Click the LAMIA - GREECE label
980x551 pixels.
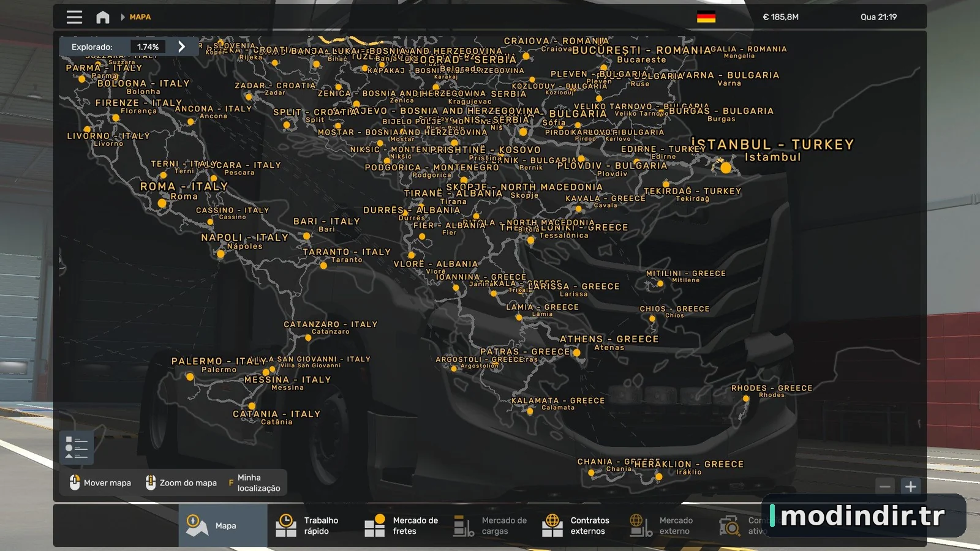[542, 307]
